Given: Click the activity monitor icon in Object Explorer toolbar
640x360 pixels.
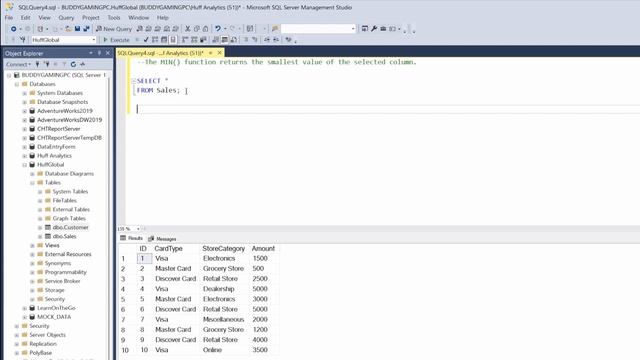Looking at the screenshot, I should [82, 64].
